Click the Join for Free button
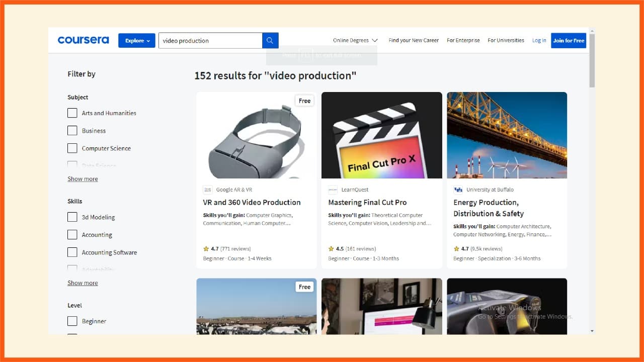Image resolution: width=644 pixels, height=362 pixels. point(569,40)
